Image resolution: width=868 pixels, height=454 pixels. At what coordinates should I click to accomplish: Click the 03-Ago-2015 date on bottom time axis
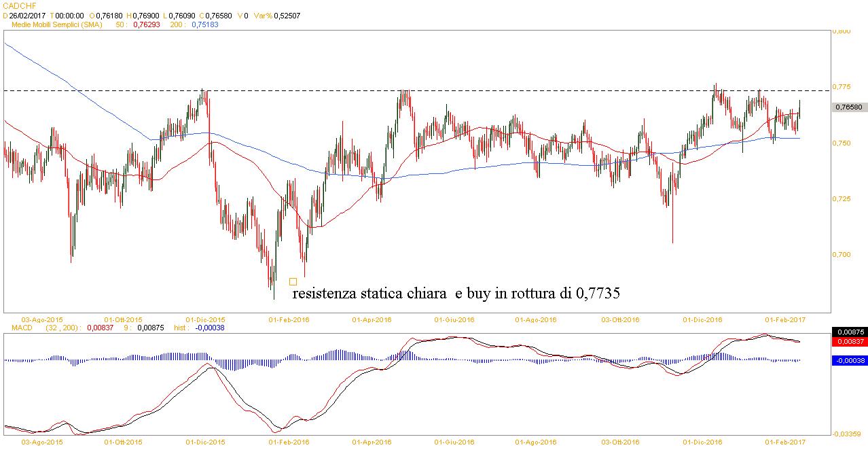(x=43, y=442)
